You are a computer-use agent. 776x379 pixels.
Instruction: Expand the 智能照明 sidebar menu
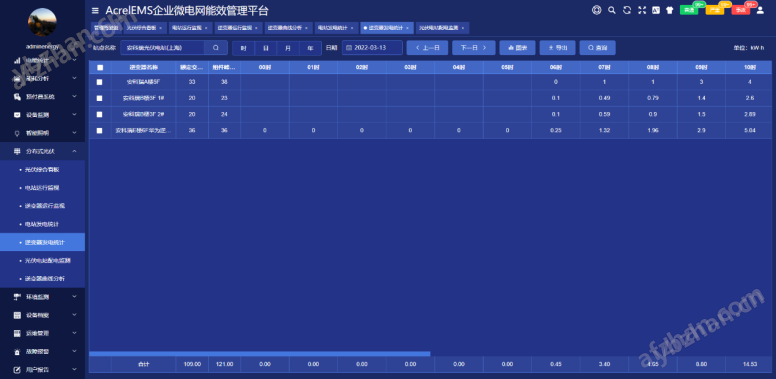pos(43,133)
